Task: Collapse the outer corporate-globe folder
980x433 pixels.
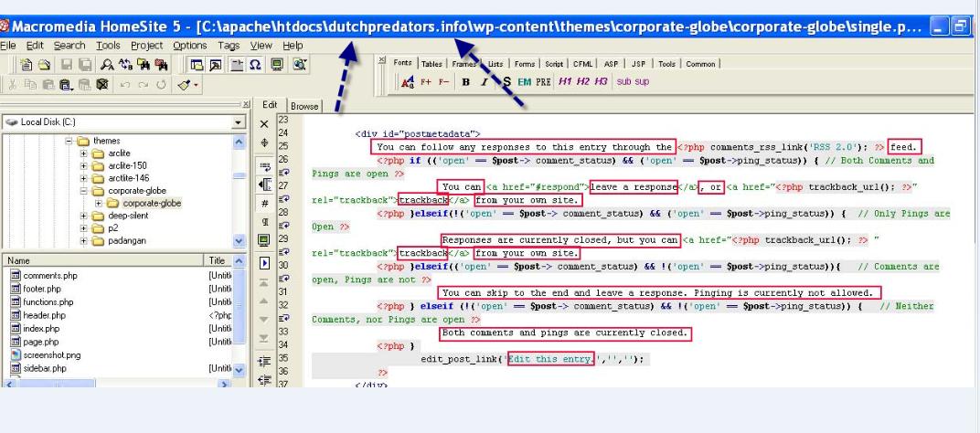Action: (x=84, y=191)
